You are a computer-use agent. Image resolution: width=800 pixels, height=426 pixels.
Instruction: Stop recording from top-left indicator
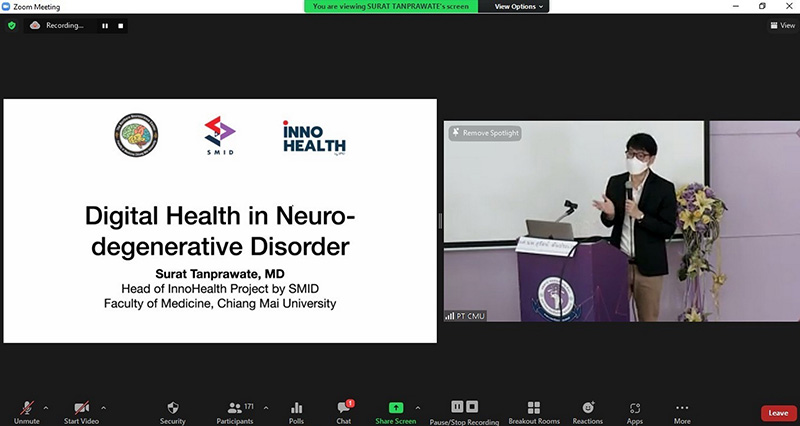(x=120, y=26)
